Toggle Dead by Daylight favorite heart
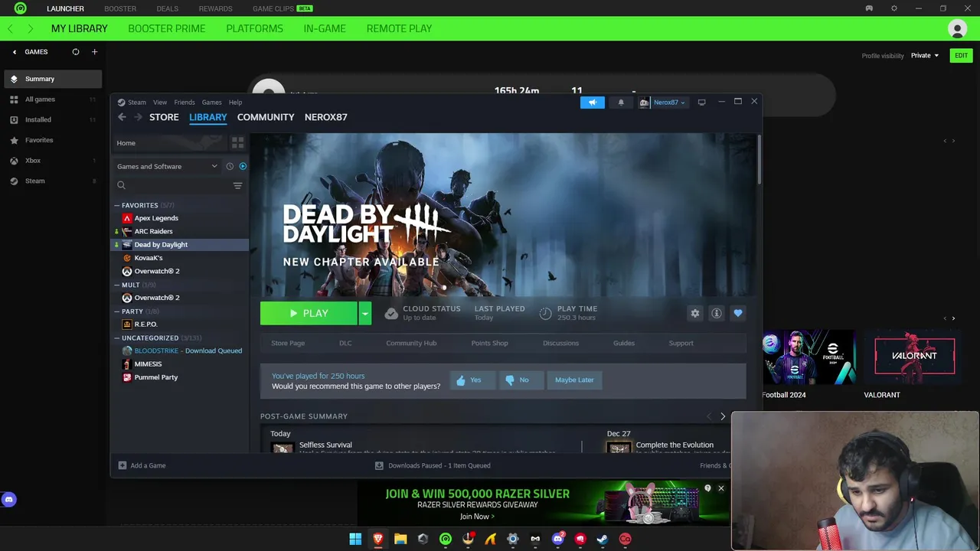 [738, 313]
